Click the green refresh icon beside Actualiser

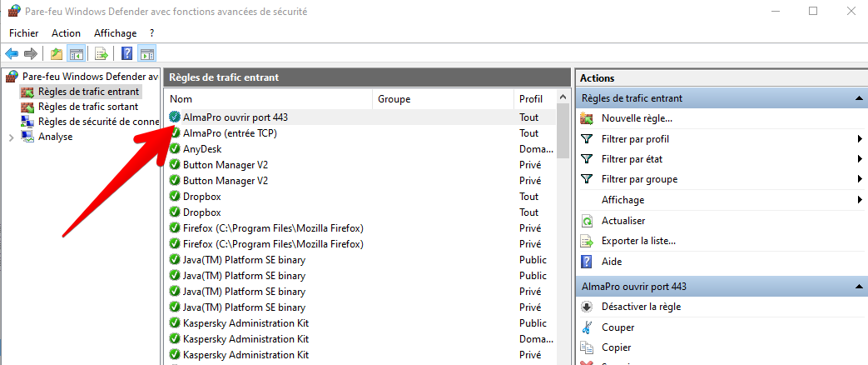pyautogui.click(x=586, y=221)
